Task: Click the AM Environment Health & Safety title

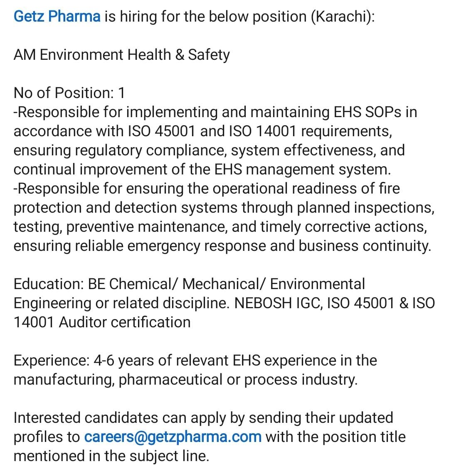Action: 121,55
